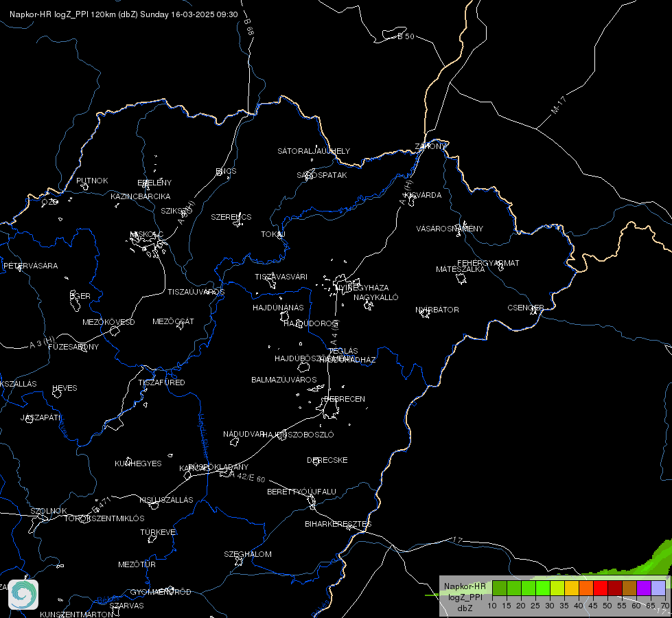Click the A 42/E 60 road label
Image resolution: width=672 pixels, height=618 pixels.
pyautogui.click(x=248, y=477)
